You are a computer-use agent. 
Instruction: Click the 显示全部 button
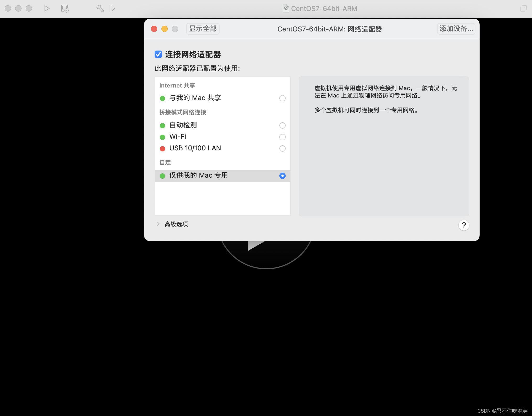coord(203,29)
